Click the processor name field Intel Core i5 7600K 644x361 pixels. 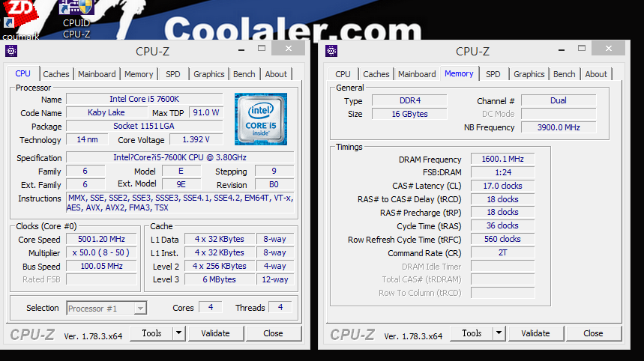144,99
